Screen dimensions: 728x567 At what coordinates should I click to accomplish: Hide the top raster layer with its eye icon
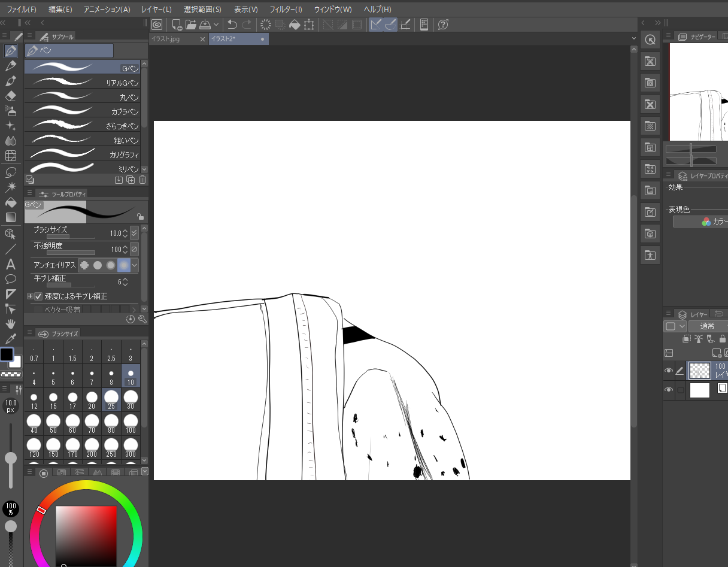pos(669,371)
